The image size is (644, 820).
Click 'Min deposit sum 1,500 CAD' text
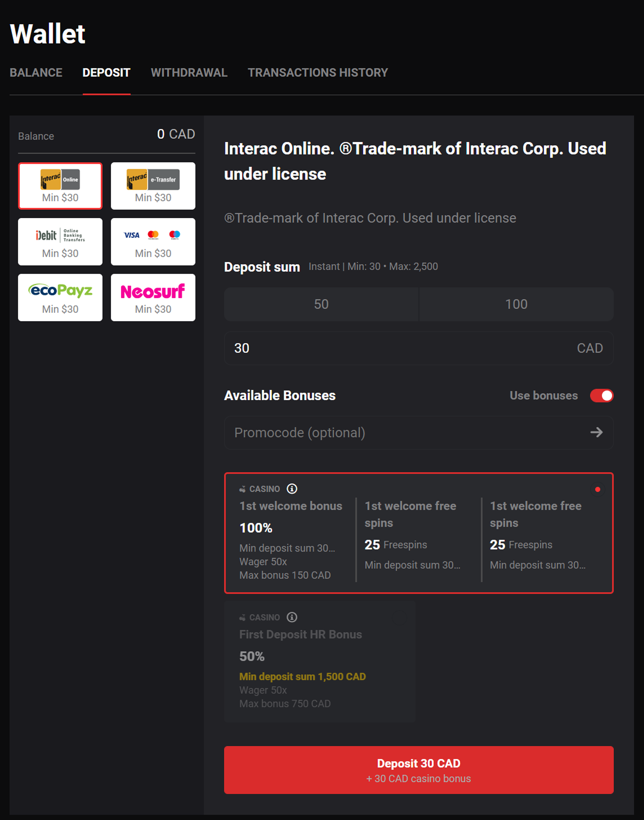coord(303,677)
